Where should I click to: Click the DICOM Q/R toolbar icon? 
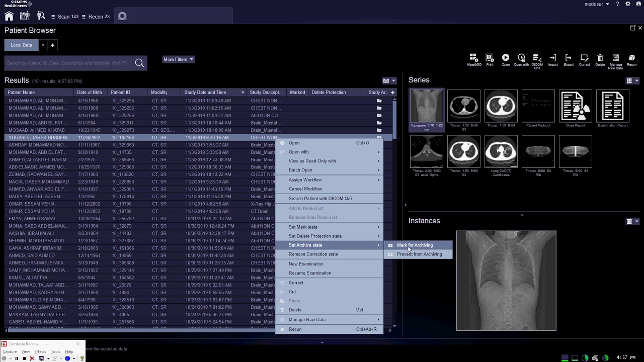(x=537, y=61)
